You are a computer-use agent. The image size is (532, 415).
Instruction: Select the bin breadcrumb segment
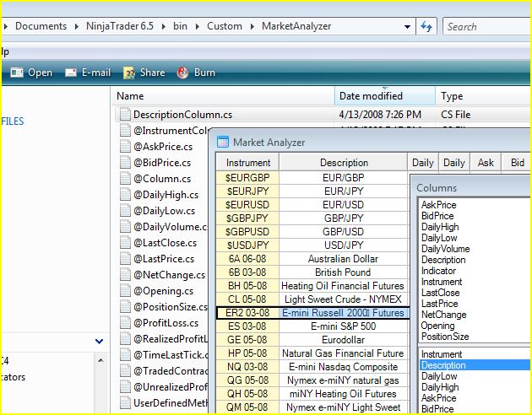180,26
